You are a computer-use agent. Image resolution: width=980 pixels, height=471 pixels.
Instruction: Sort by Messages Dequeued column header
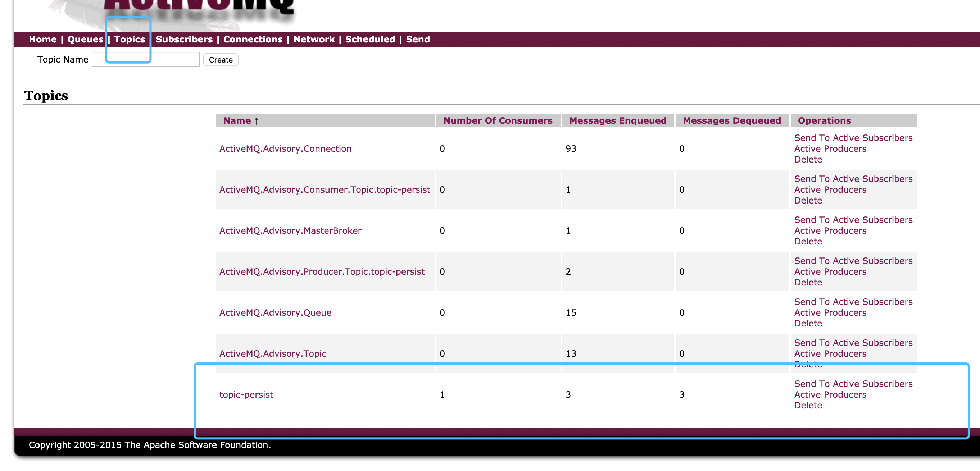[x=731, y=120]
